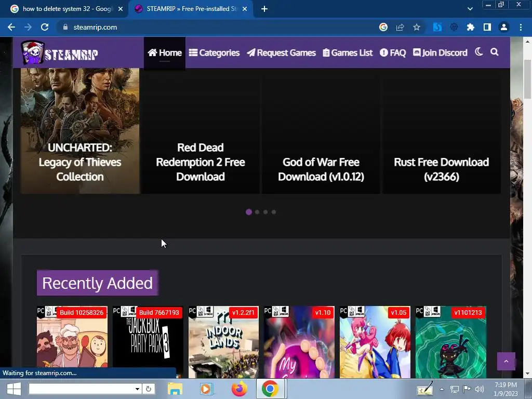Switch to the 'how to delete system 32' tab
Viewport: 532px width, 399px height.
pos(67,9)
